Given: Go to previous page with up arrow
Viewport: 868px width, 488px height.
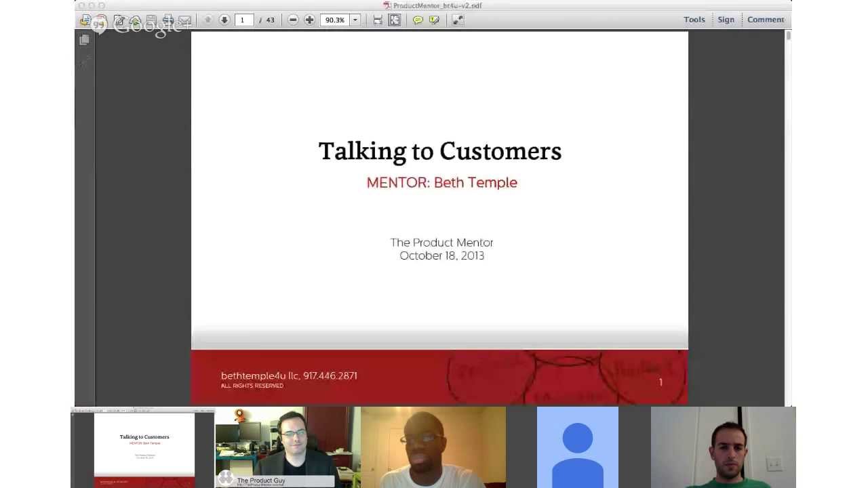Looking at the screenshot, I should pyautogui.click(x=208, y=20).
